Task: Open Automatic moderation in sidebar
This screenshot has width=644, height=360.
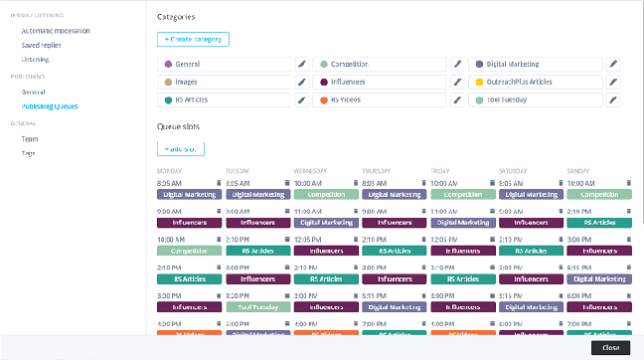Action: pos(56,31)
